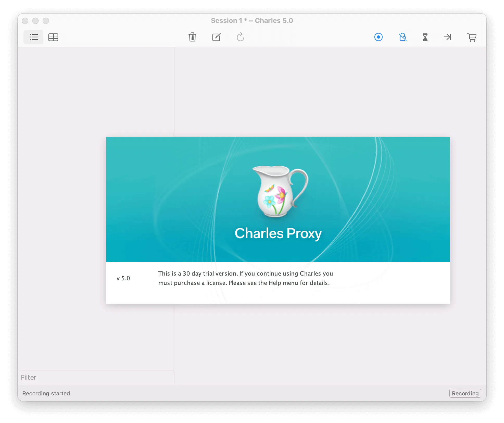Viewport: 504px width, 423px height.
Task: Stop recording with the blue record toggle
Action: click(378, 37)
